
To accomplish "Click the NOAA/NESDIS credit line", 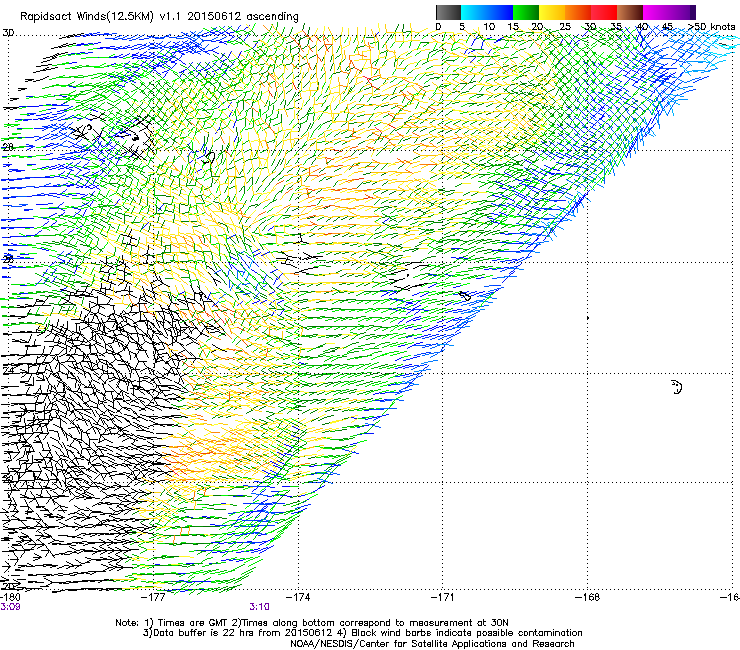I will [432, 643].
